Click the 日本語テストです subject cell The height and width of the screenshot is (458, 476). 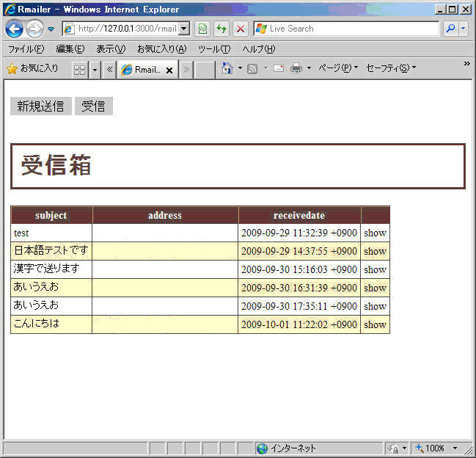(x=51, y=251)
